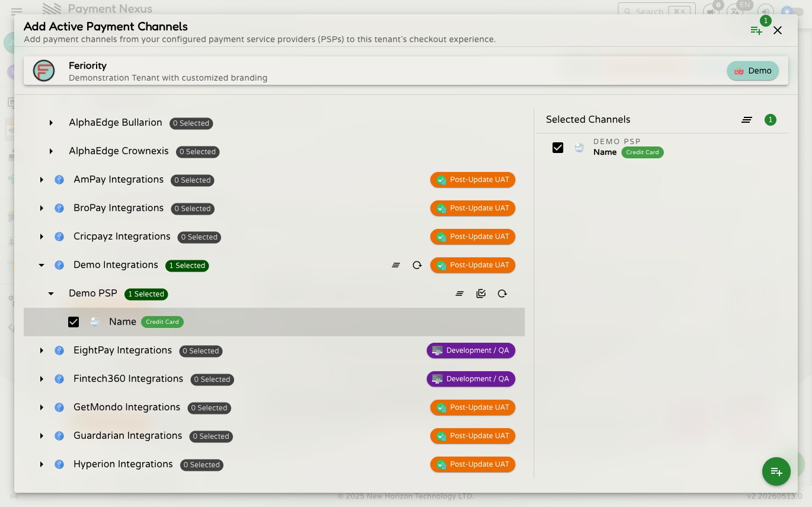This screenshot has width=812, height=507.
Task: Click Demo Integrations Post-Update UAT badge
Action: point(473,265)
